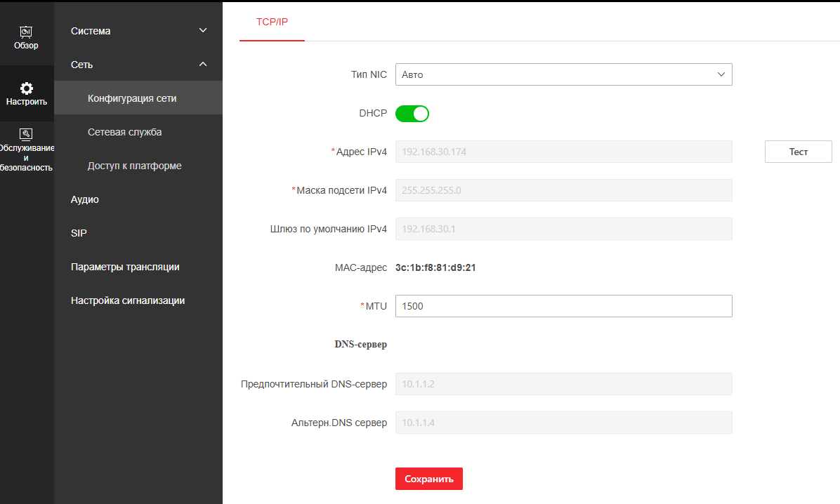Toggle the DHCP switch off

(412, 113)
